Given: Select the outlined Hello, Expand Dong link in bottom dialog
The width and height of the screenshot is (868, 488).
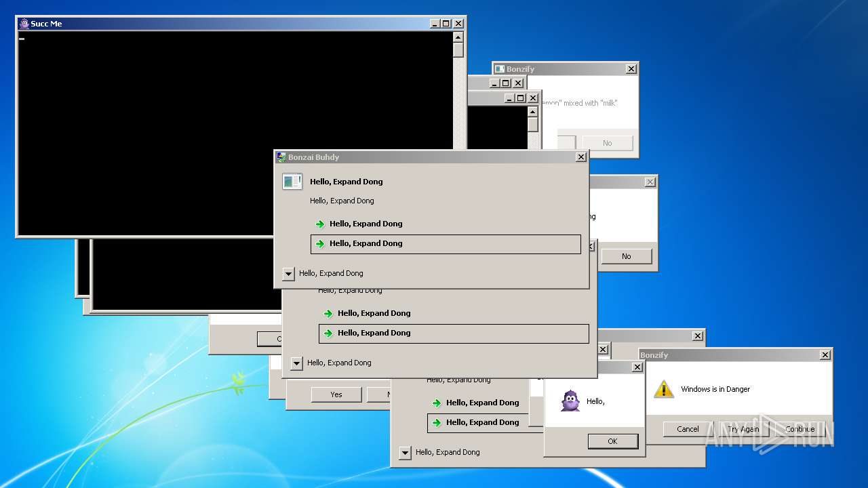Looking at the screenshot, I should (x=486, y=423).
